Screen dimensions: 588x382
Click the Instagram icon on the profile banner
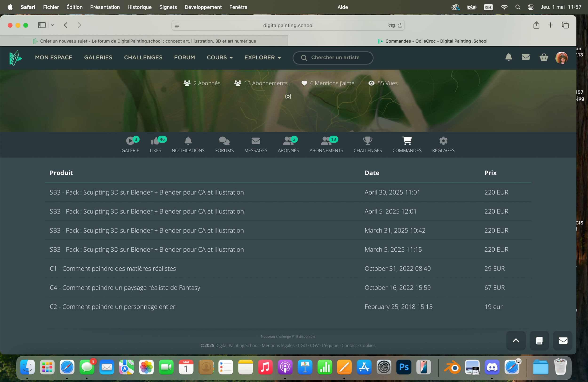pos(288,97)
